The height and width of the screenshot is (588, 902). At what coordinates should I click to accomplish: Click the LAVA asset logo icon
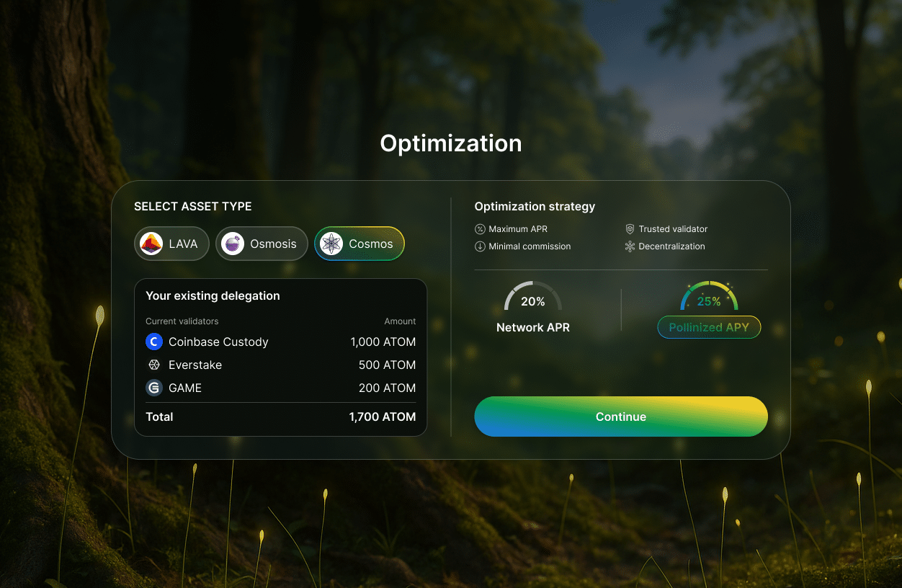pyautogui.click(x=152, y=244)
